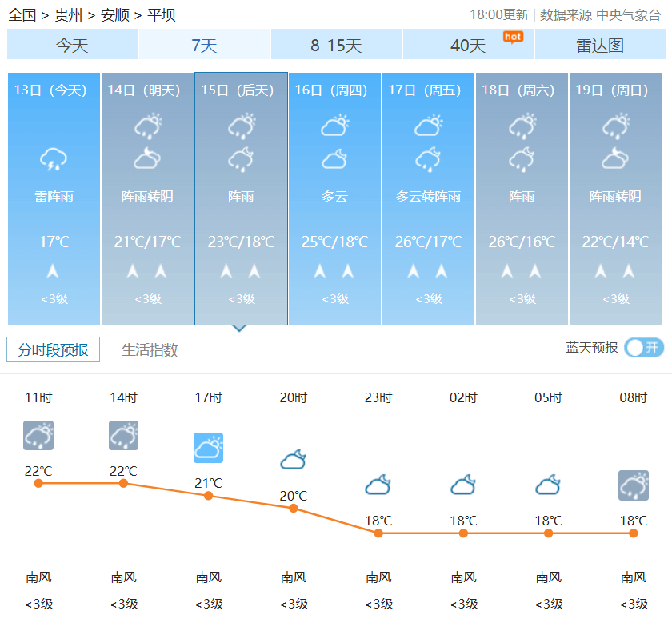Click the 17时 partly cloudy icon

pyautogui.click(x=208, y=448)
